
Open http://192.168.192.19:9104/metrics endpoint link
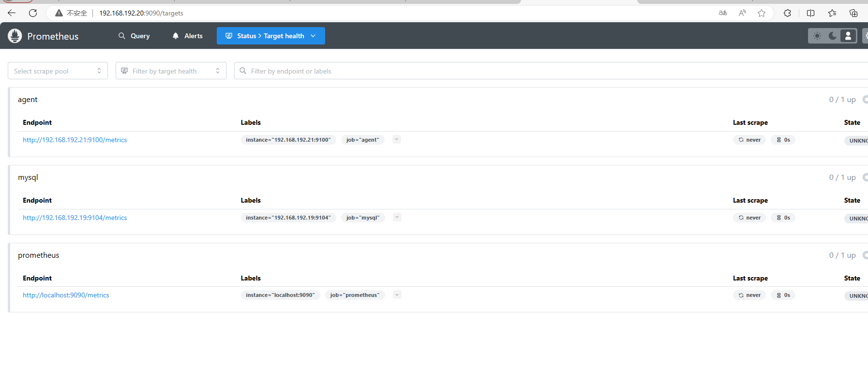coord(75,218)
